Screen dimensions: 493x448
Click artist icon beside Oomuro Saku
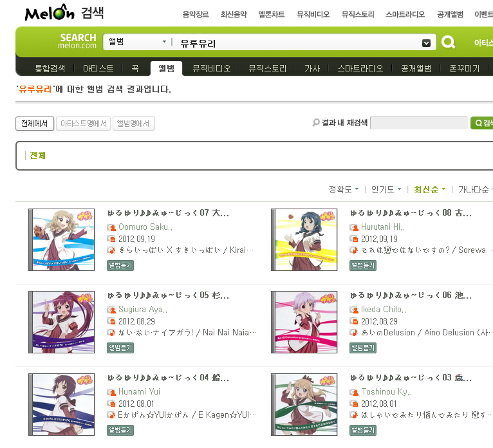pyautogui.click(x=111, y=227)
